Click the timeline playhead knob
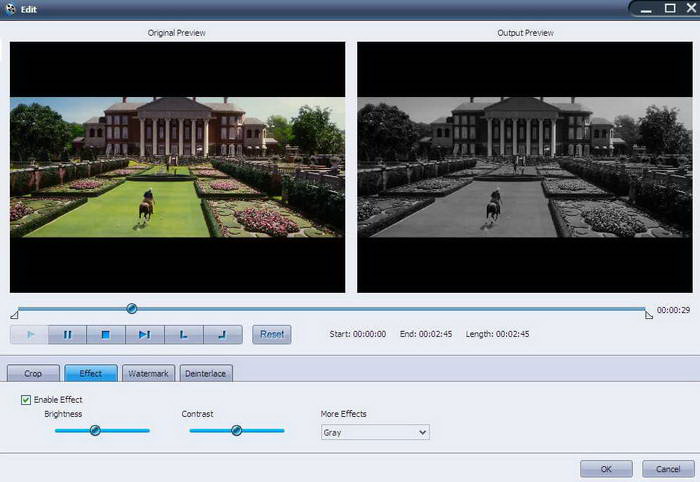 click(x=131, y=308)
